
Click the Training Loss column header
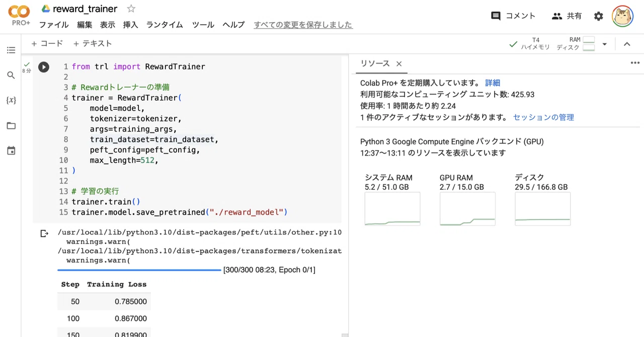click(117, 285)
